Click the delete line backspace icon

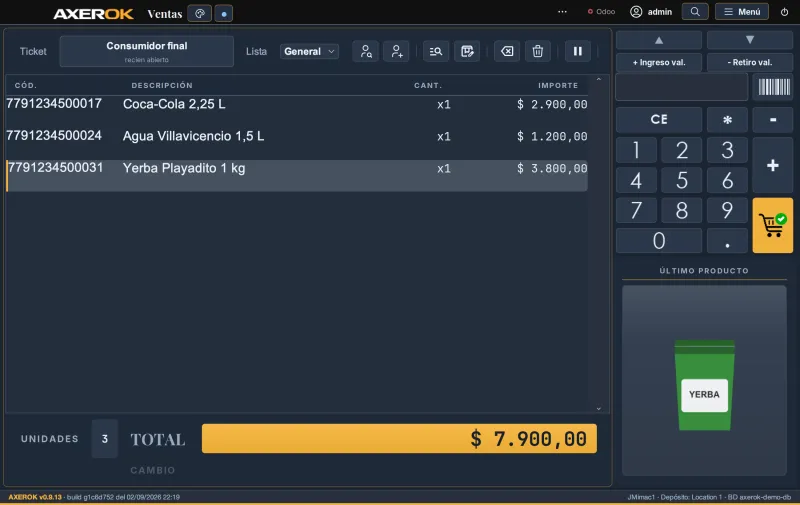click(507, 51)
